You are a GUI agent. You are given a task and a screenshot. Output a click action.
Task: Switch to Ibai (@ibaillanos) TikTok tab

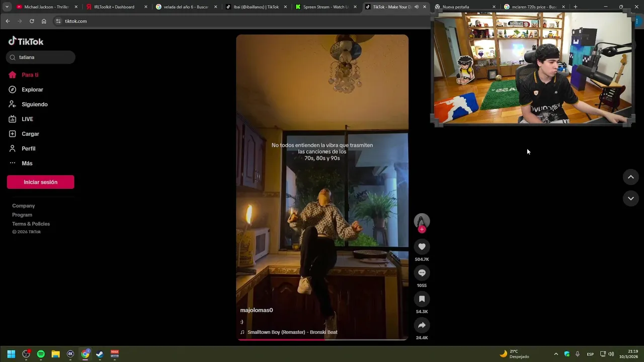[255, 7]
